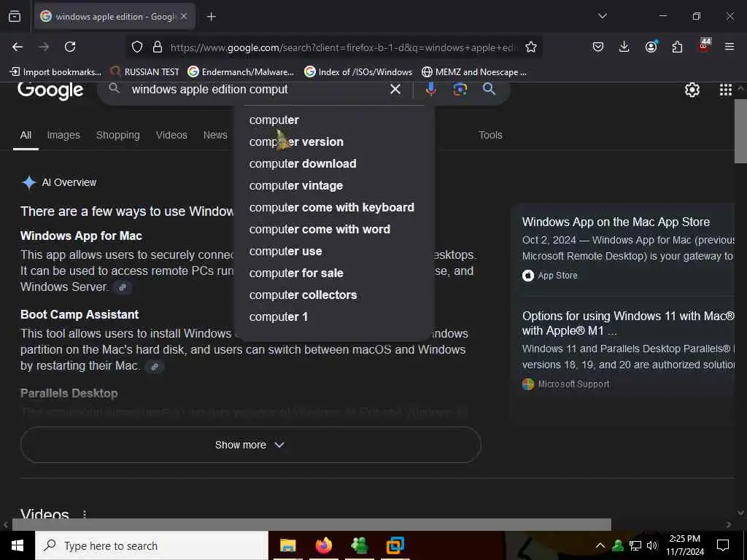
Task: Switch to the Images results tab
Action: pyautogui.click(x=63, y=135)
